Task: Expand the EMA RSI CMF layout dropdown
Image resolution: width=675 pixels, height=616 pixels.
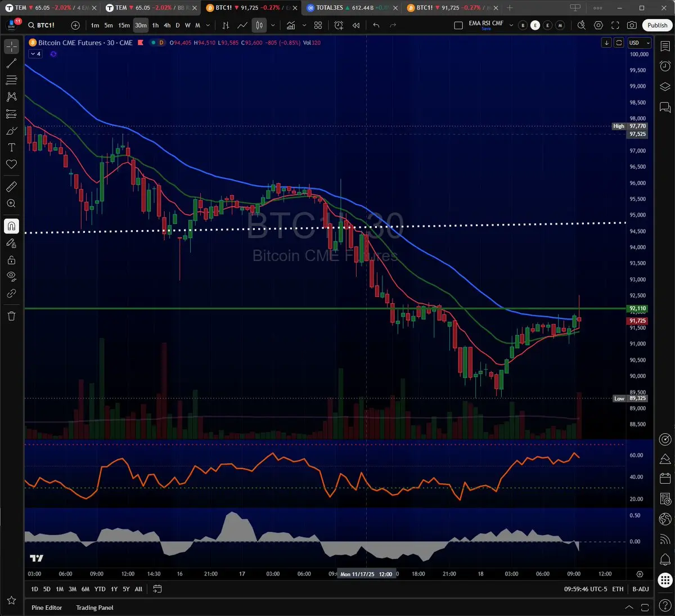Action: pyautogui.click(x=511, y=25)
